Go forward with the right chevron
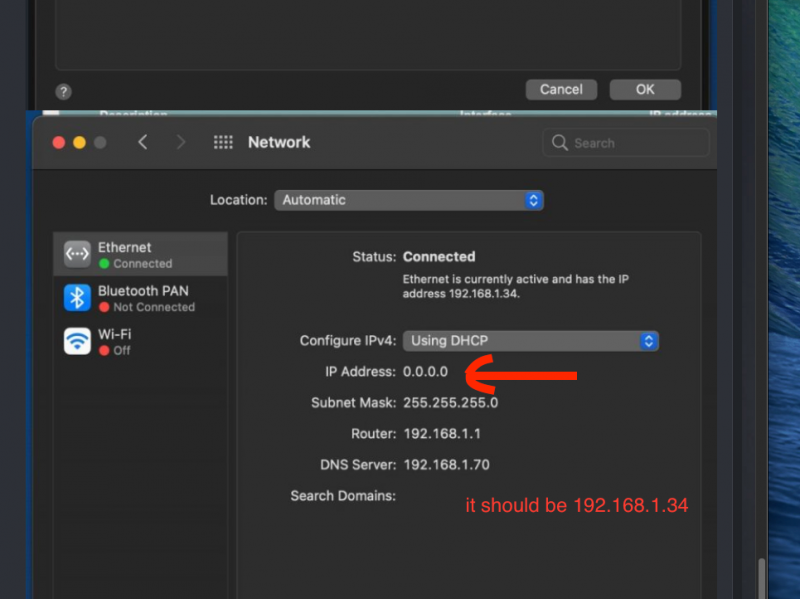This screenshot has height=599, width=800. point(181,142)
